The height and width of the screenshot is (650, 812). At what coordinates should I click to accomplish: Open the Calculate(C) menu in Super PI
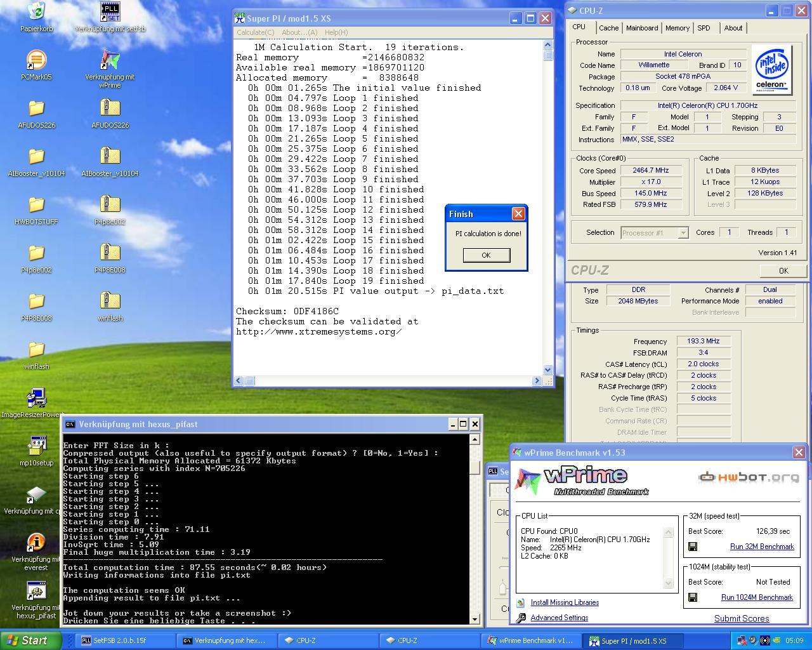click(255, 32)
